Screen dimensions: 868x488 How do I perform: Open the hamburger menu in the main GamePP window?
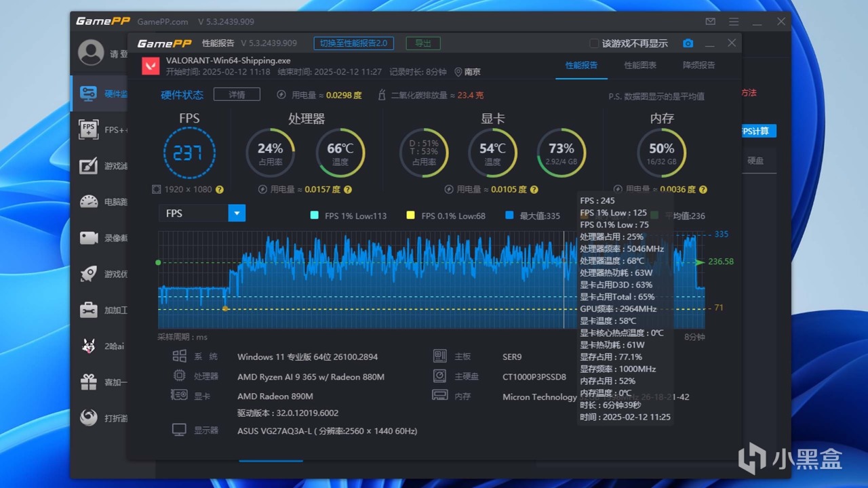click(734, 22)
